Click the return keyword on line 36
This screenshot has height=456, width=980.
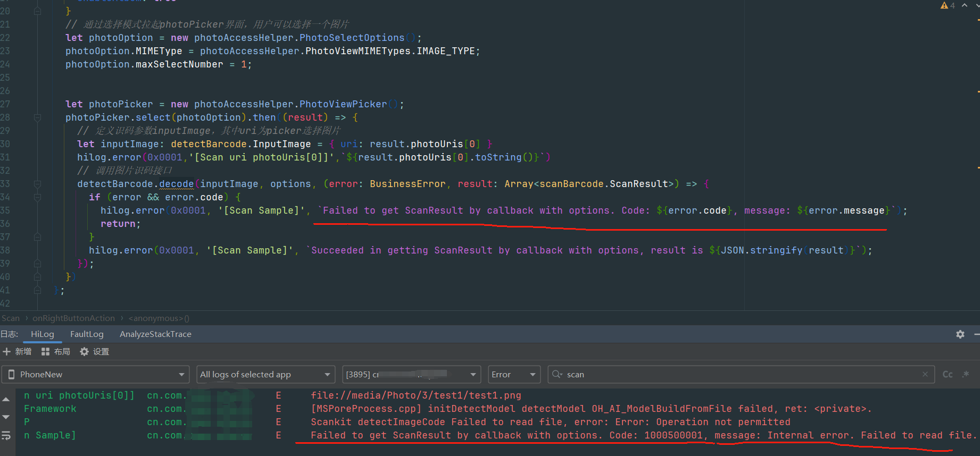click(118, 224)
